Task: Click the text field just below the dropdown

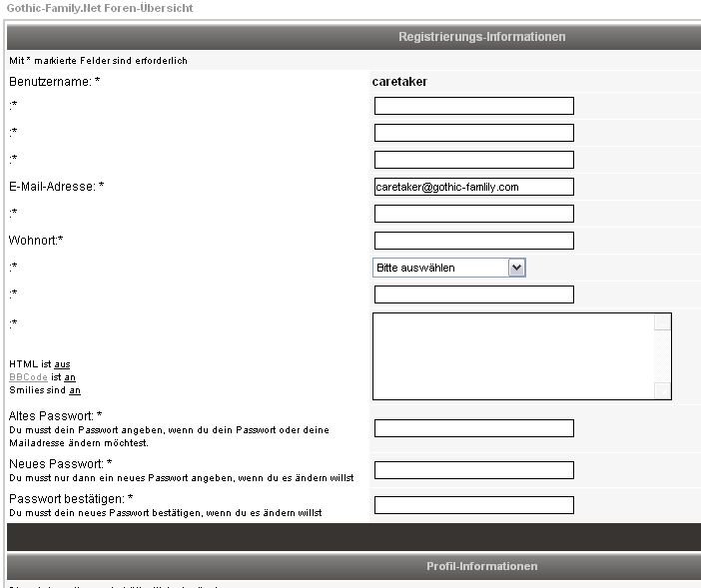Action: click(x=473, y=294)
